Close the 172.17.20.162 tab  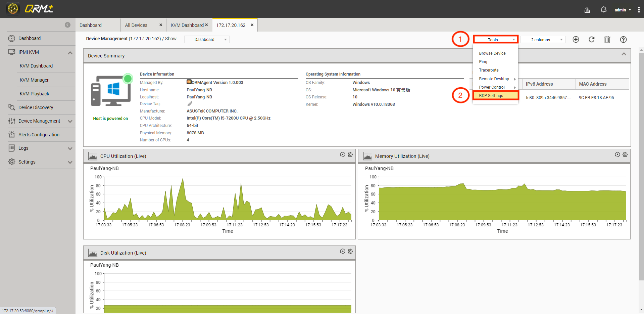(252, 25)
